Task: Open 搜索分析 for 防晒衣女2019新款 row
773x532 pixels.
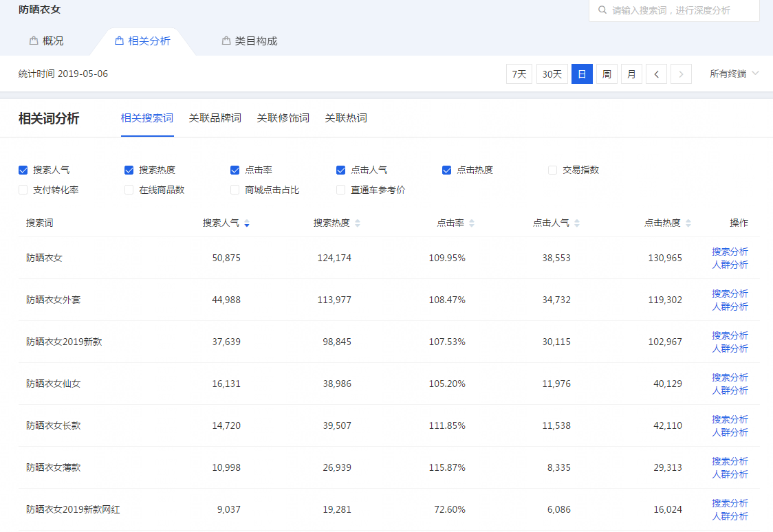Action: click(730, 335)
